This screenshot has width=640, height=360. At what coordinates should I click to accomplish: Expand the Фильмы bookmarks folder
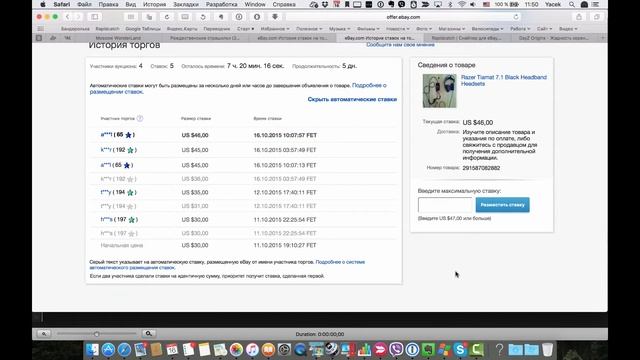[x=368, y=29]
